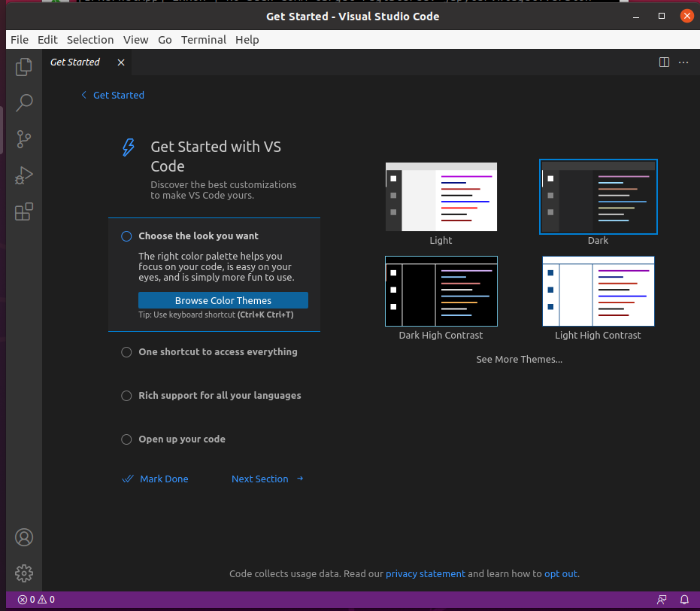
Task: Open the Help menu
Action: 247,40
